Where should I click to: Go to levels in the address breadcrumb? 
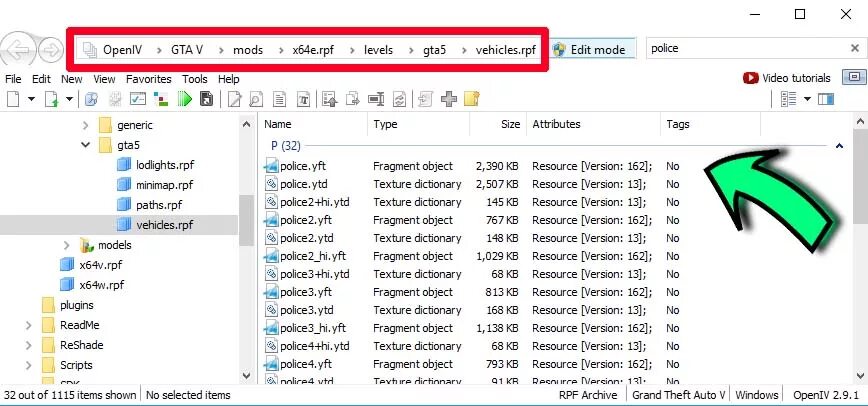379,50
